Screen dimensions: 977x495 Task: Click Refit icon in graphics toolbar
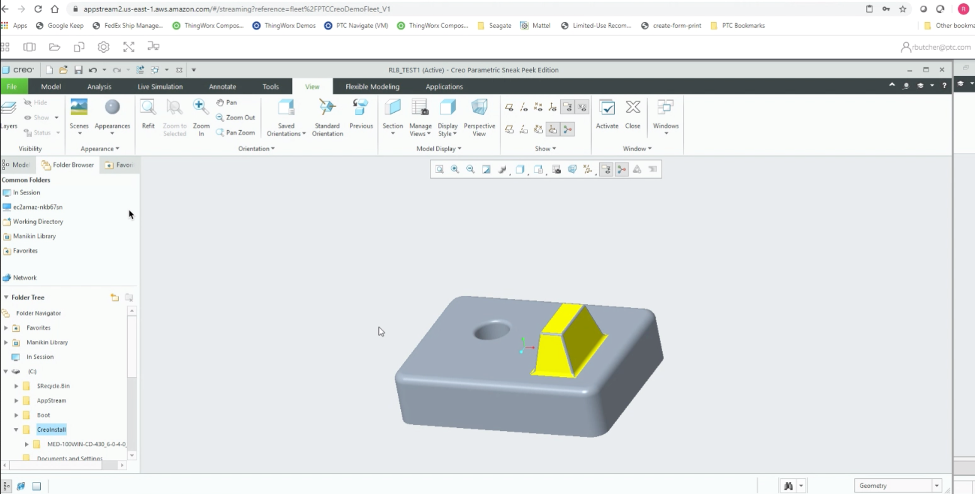coord(439,169)
